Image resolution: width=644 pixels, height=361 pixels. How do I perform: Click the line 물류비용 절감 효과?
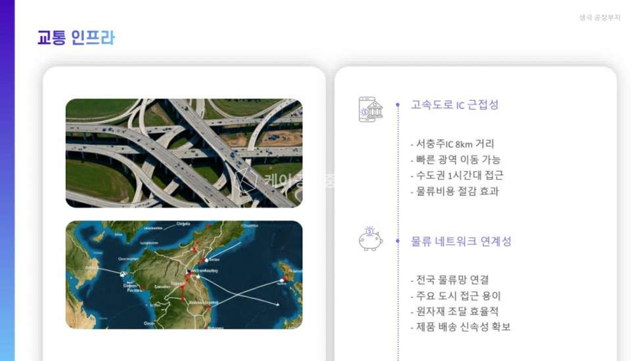pyautogui.click(x=455, y=191)
